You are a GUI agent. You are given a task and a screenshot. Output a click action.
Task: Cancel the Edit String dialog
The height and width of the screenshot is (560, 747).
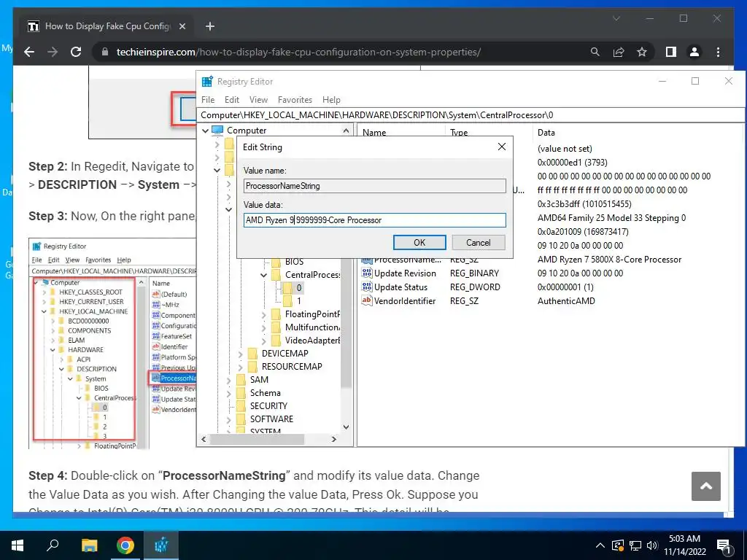(x=478, y=242)
